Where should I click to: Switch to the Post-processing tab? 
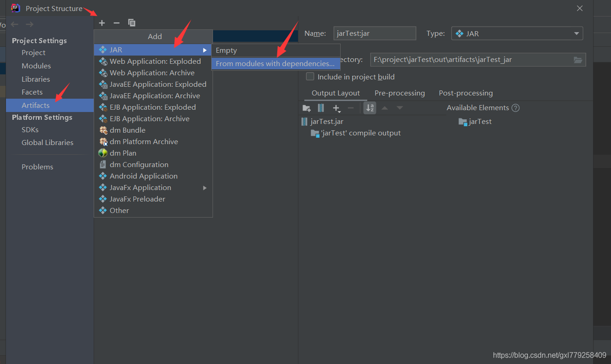(x=466, y=93)
